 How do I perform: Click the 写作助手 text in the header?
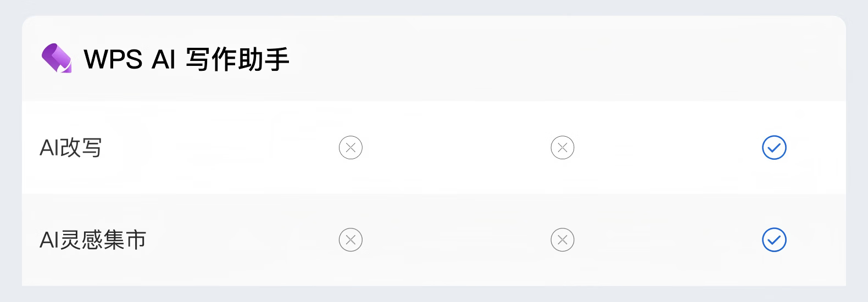[x=237, y=59]
